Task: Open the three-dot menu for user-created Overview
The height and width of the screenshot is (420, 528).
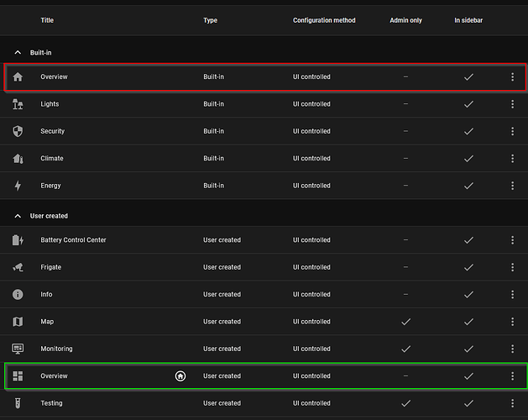Action: click(513, 375)
